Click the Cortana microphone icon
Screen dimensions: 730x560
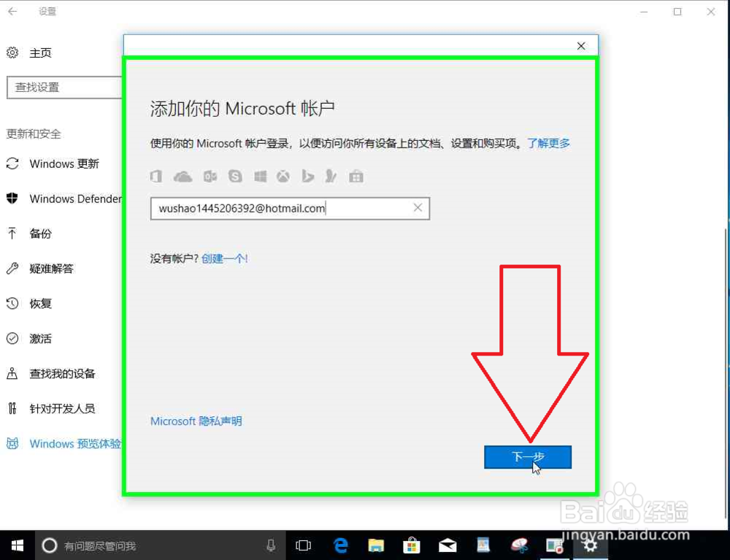point(271,545)
